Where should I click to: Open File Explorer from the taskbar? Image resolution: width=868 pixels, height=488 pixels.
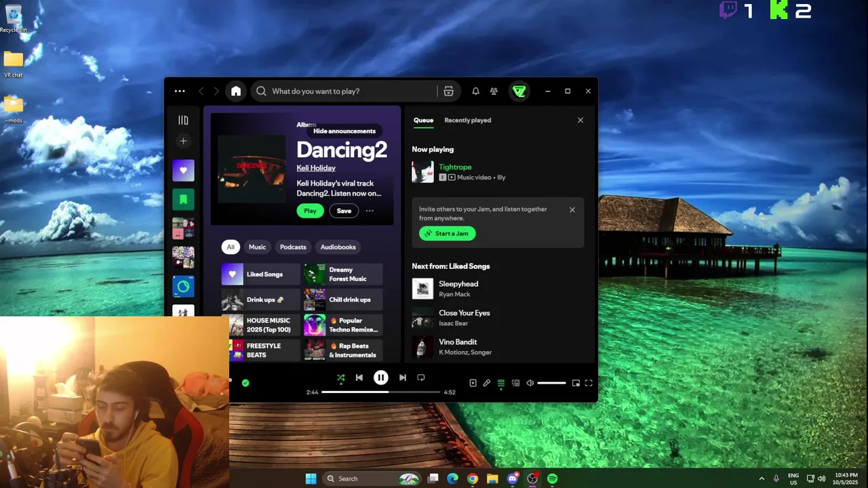(x=492, y=479)
